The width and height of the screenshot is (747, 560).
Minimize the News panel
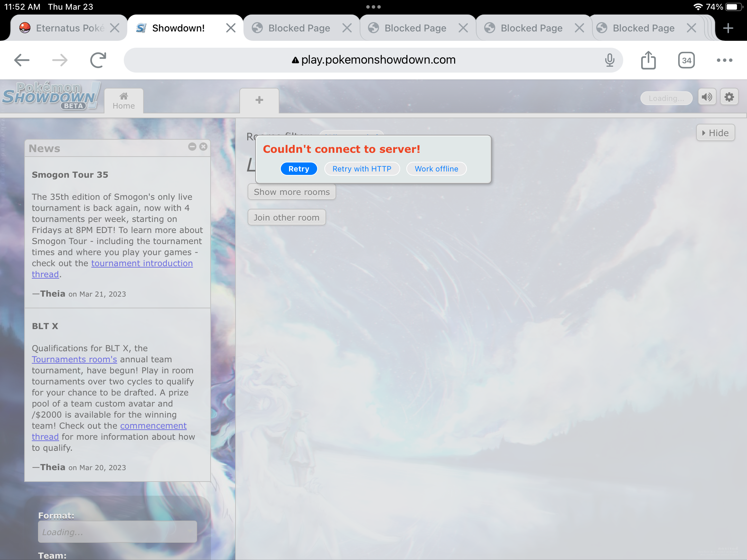(x=192, y=147)
